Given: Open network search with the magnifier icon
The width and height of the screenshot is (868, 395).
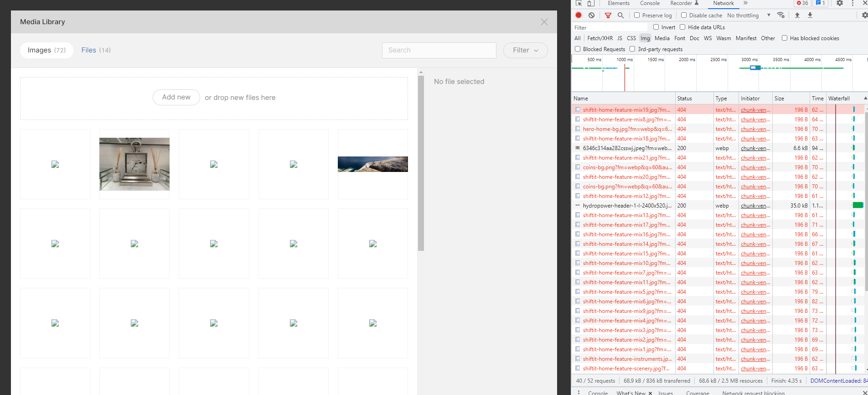Looking at the screenshot, I should [620, 15].
